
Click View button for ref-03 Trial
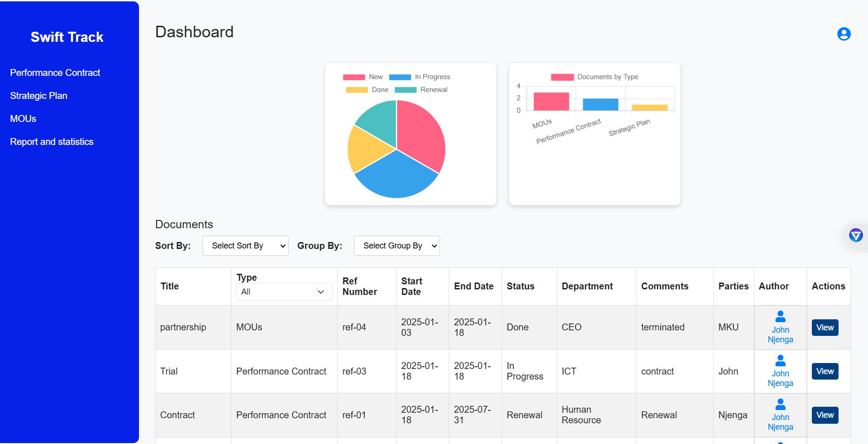[x=825, y=371]
